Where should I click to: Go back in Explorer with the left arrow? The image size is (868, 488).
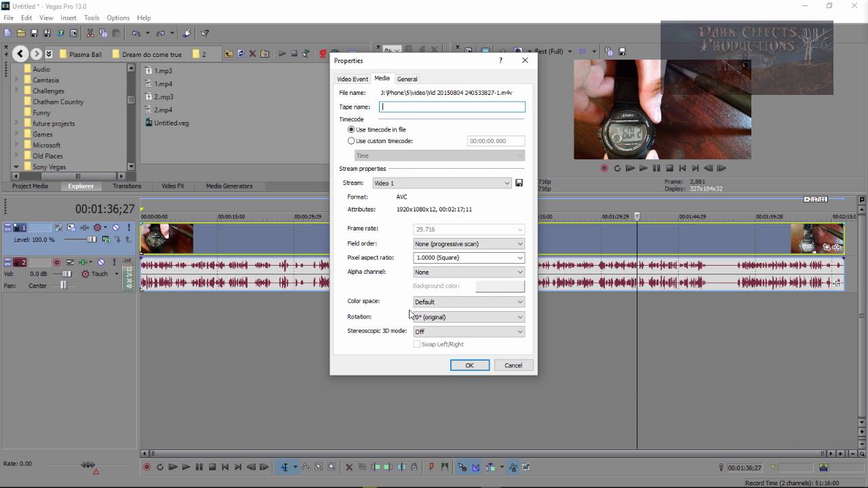tap(20, 54)
